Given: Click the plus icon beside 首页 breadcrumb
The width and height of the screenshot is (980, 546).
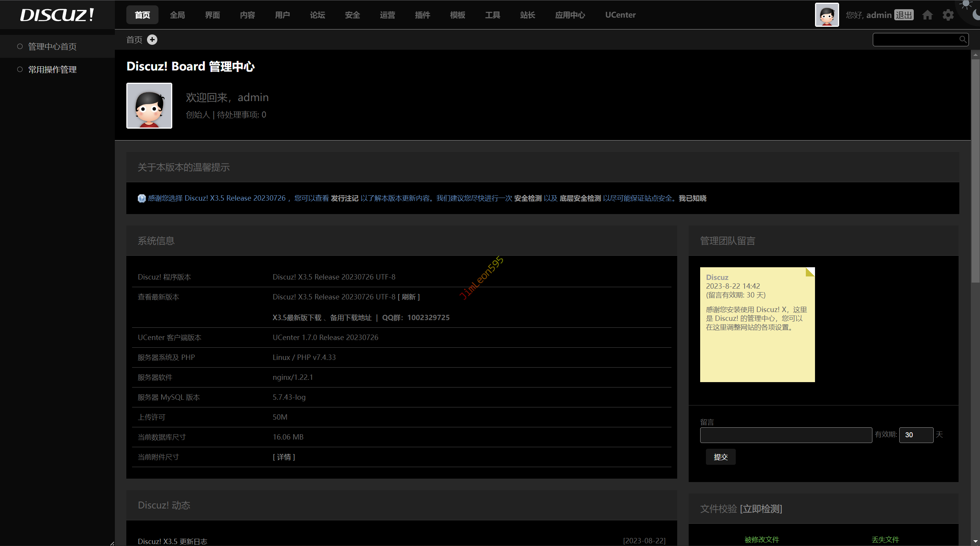Looking at the screenshot, I should tap(152, 39).
